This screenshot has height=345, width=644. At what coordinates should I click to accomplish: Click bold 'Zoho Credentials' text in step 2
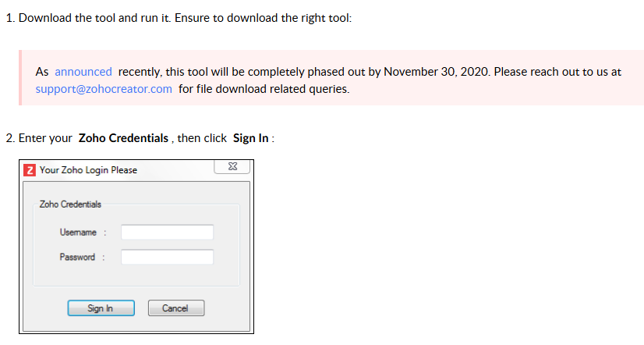123,138
